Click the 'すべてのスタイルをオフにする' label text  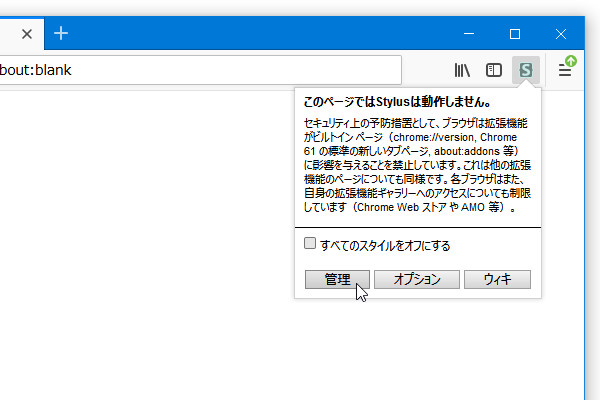(385, 245)
